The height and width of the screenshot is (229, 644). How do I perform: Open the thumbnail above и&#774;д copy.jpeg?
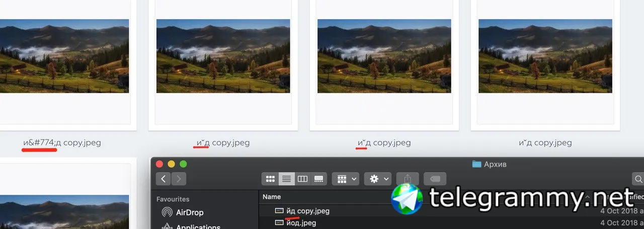pos(64,56)
